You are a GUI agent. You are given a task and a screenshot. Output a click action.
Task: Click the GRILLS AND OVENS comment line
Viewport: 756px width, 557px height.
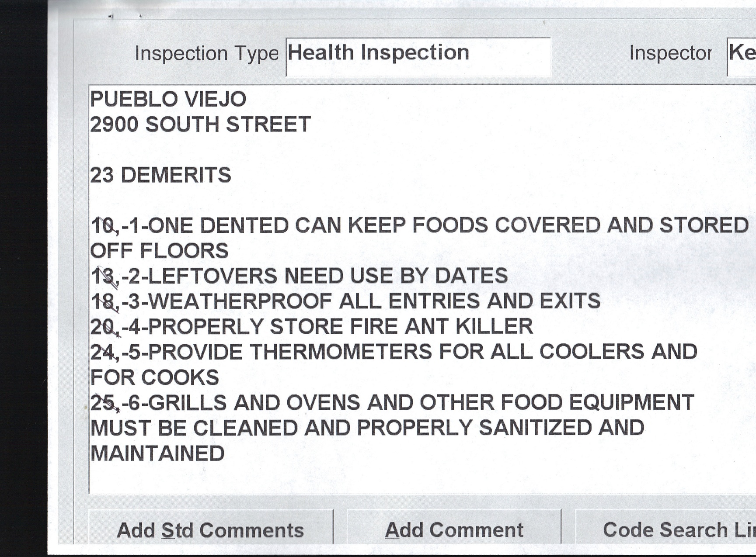click(x=392, y=403)
